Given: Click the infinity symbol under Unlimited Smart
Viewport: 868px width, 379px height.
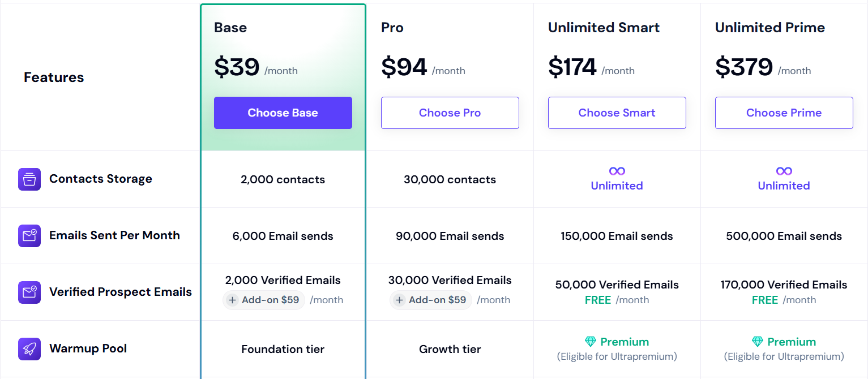Looking at the screenshot, I should pos(617,171).
